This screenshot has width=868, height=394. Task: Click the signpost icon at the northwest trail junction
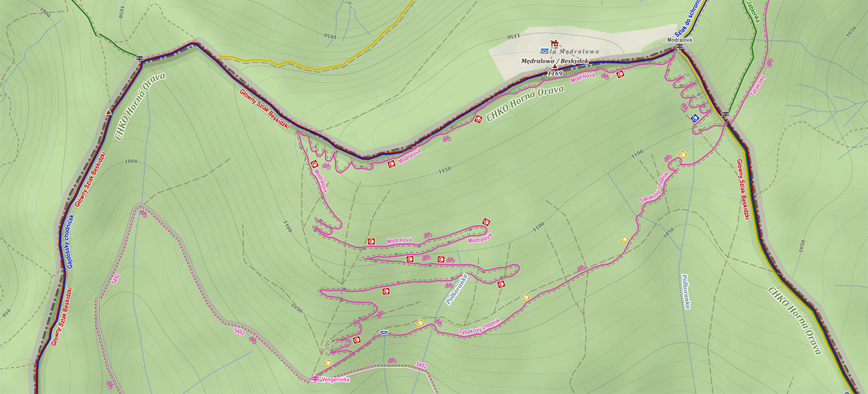140,59
